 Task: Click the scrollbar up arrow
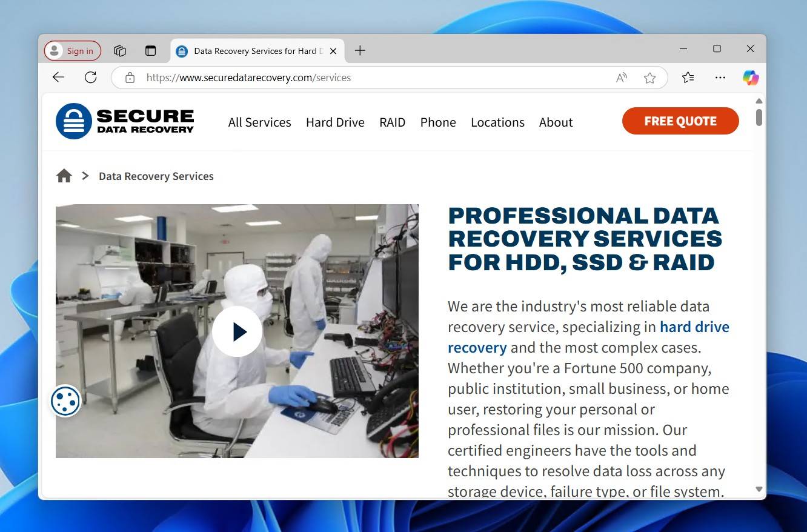(x=759, y=101)
